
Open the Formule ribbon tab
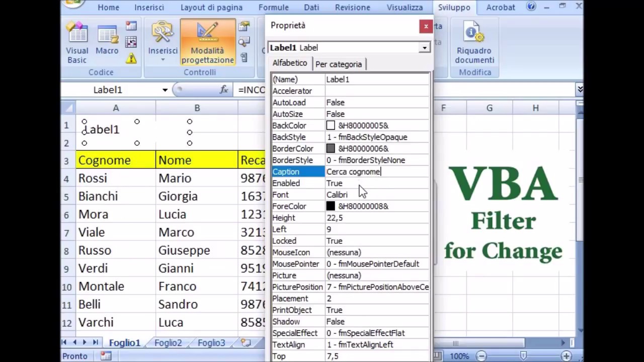tap(274, 8)
